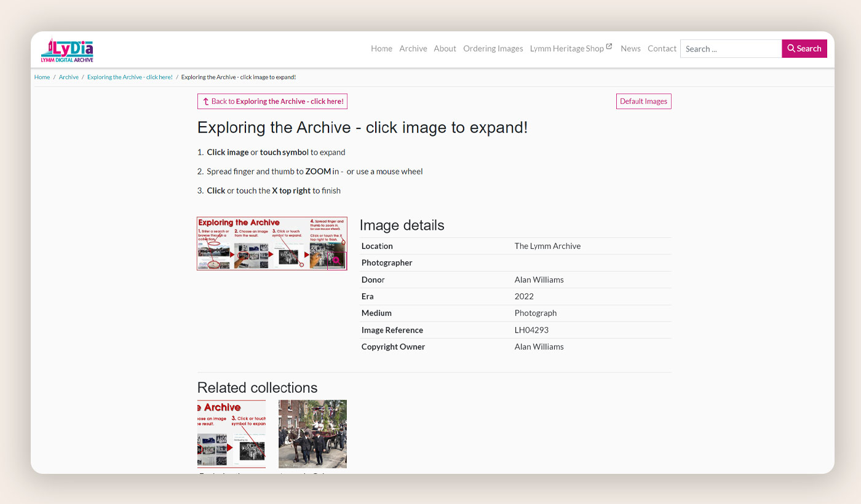Open the Lymm Heritage Shop link

point(566,49)
